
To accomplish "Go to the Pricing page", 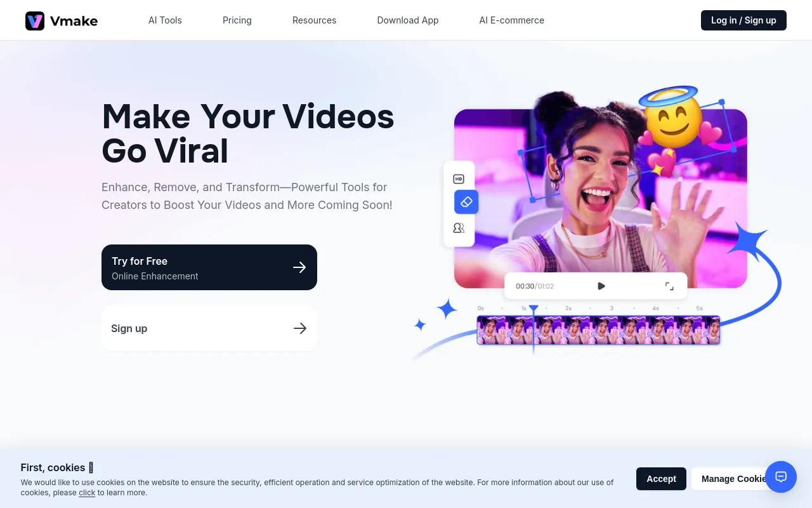I will coord(237,20).
